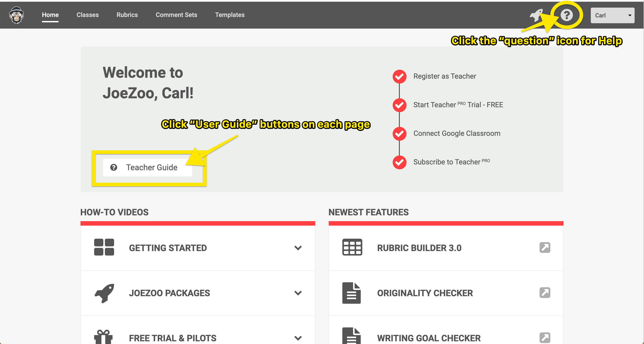Screen dimensions: 644x344
Task: Click the Subscribe to Teacher PRO checkmark
Action: [x=399, y=162]
